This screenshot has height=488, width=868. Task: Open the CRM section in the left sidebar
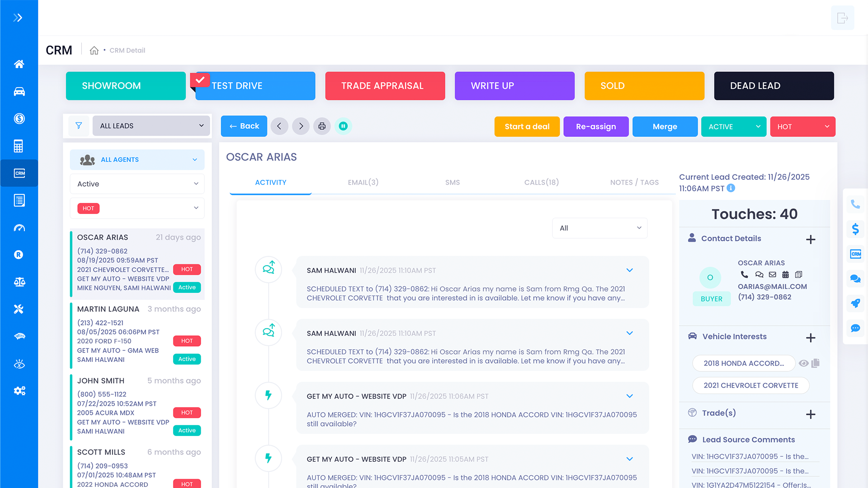coord(19,173)
